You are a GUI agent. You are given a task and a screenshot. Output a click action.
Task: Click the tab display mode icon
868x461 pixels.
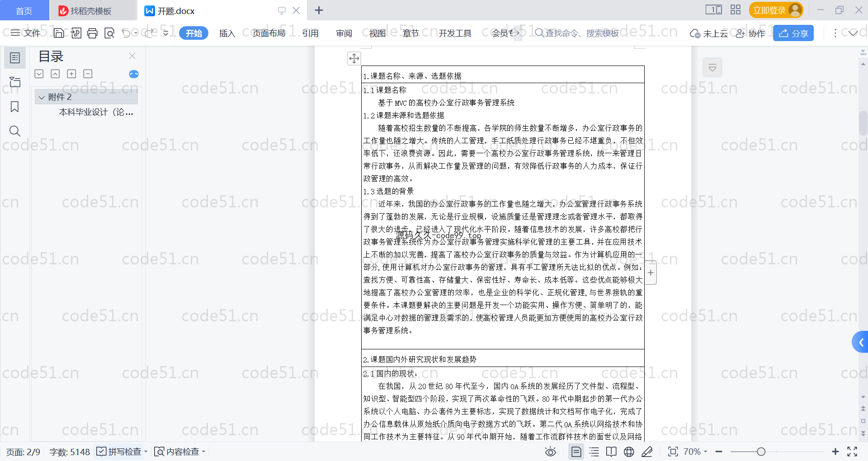click(282, 10)
